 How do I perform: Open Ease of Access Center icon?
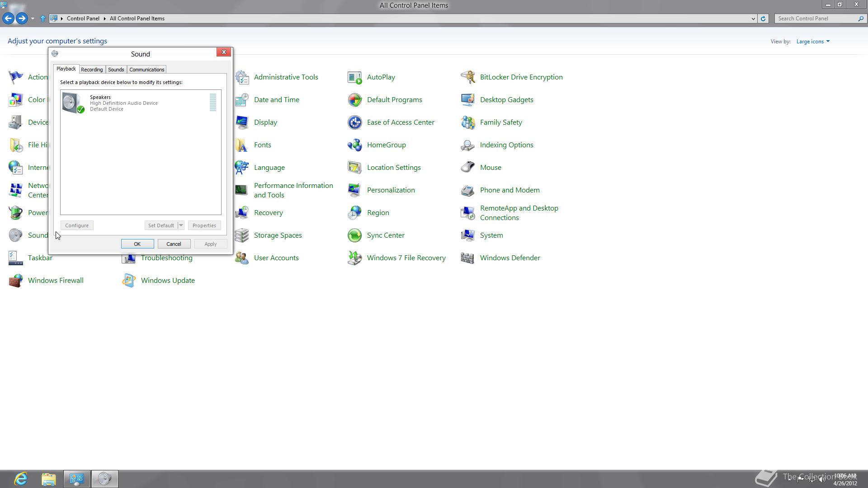355,122
